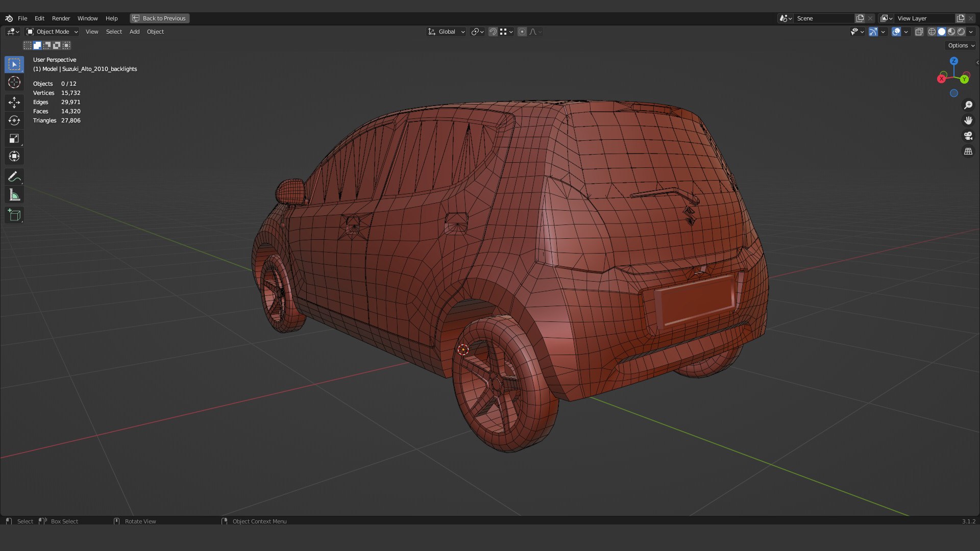Toggle viewport overlays
The width and height of the screenshot is (980, 551).
[896, 32]
